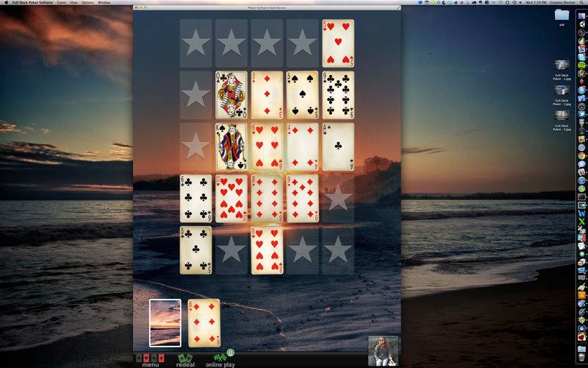
Task: Open the Full Deck Poker Solitaire menu
Action: (32, 3)
